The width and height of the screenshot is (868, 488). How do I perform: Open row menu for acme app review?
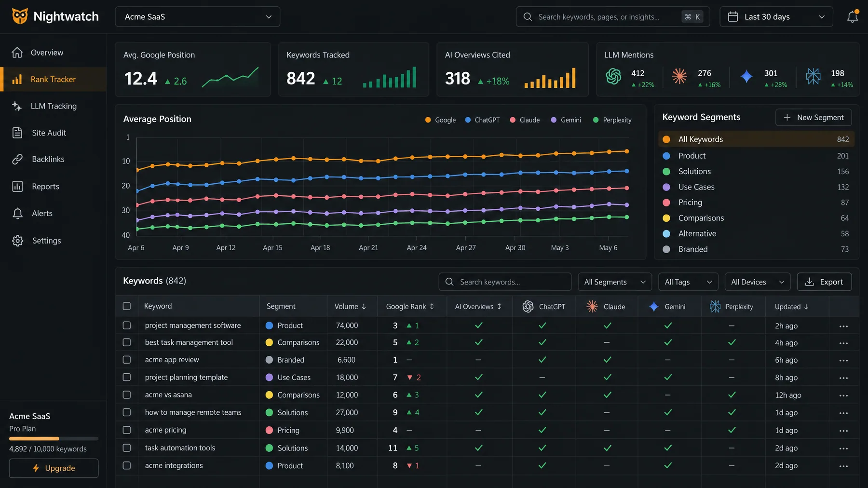pos(843,360)
